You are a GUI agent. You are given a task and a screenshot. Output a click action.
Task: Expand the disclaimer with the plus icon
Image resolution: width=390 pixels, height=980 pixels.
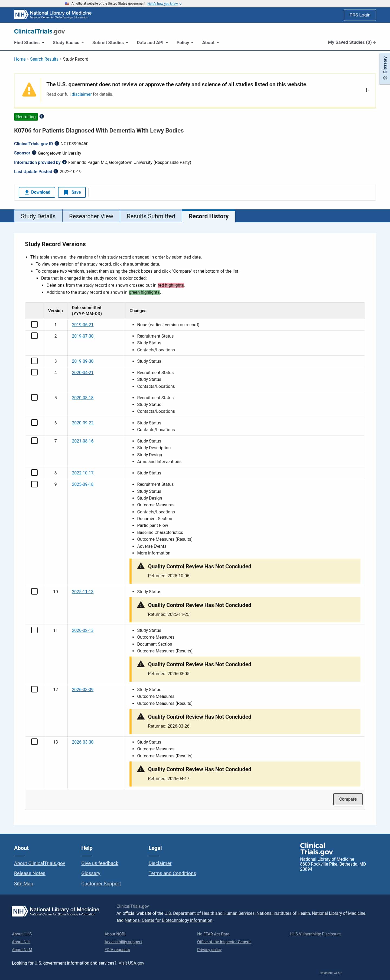click(366, 90)
